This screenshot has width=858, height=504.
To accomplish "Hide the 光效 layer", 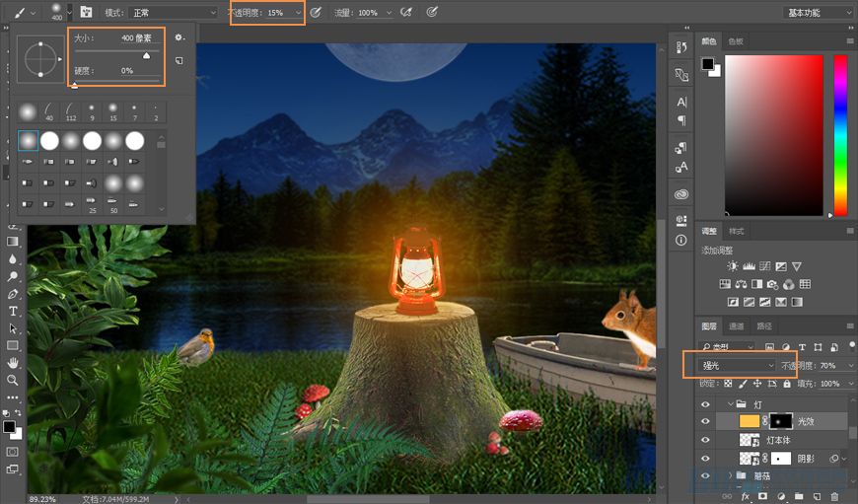I will pyautogui.click(x=705, y=421).
